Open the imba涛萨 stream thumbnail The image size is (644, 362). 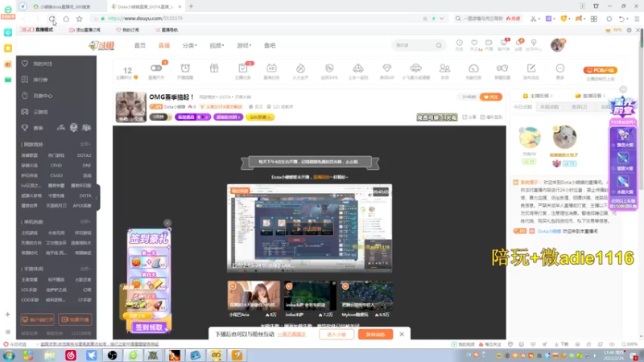point(310,295)
